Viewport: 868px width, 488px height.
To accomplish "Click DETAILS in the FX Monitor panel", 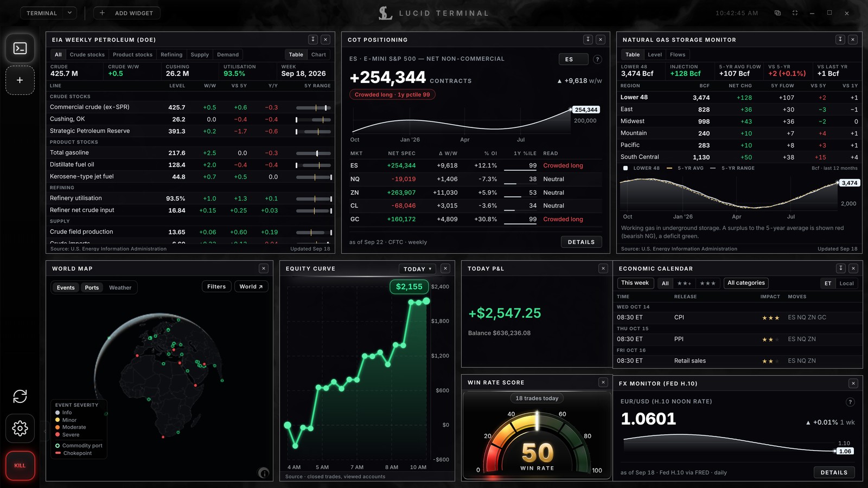I will (834, 472).
